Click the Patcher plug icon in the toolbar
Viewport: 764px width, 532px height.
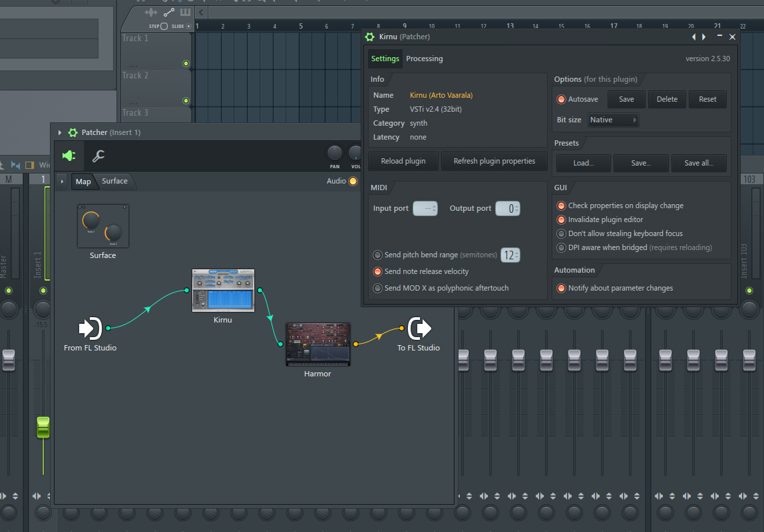(x=69, y=156)
